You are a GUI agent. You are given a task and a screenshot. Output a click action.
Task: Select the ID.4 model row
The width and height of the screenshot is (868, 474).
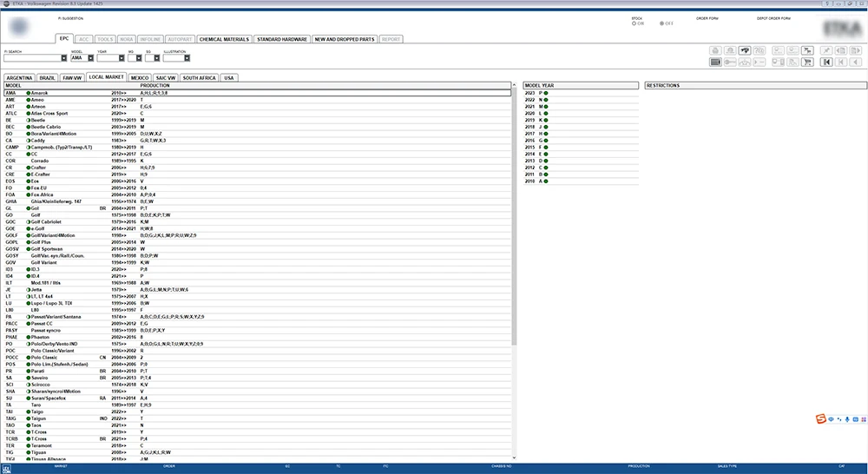(258, 276)
